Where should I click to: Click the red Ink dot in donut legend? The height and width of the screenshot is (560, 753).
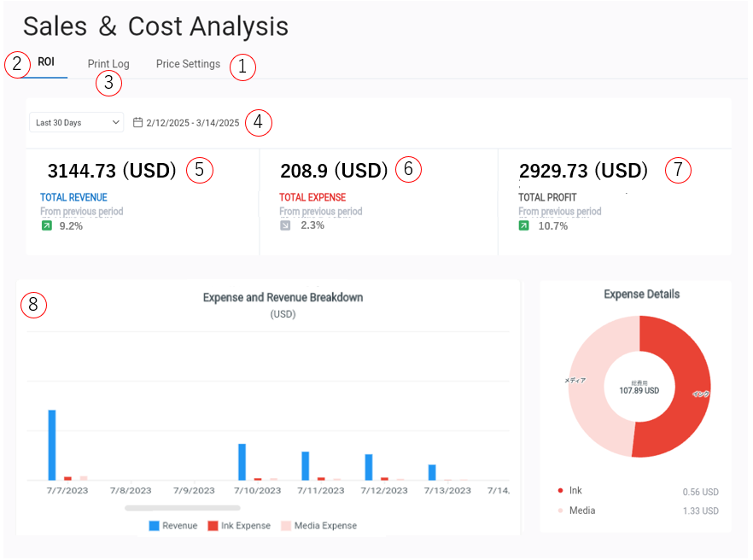561,491
